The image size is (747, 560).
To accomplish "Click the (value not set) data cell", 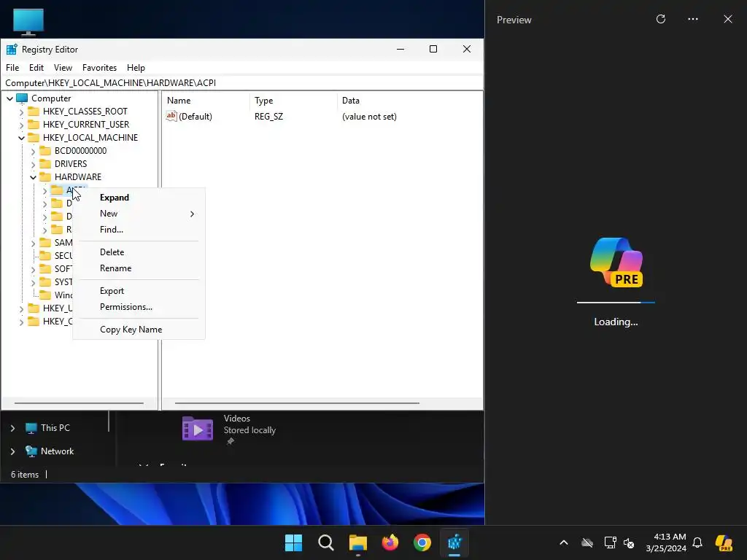I will pos(369,116).
